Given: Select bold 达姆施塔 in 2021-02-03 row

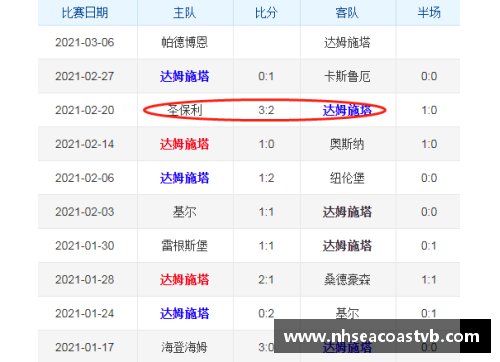Looking at the screenshot, I should tap(347, 212).
